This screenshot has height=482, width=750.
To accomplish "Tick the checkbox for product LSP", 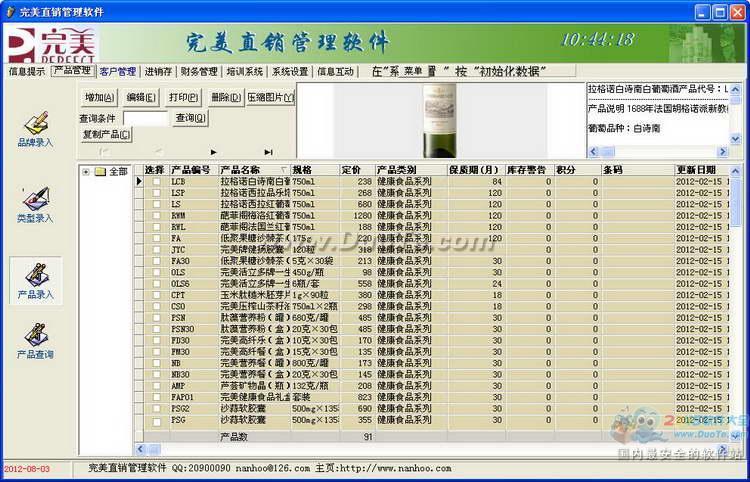I will click(156, 193).
